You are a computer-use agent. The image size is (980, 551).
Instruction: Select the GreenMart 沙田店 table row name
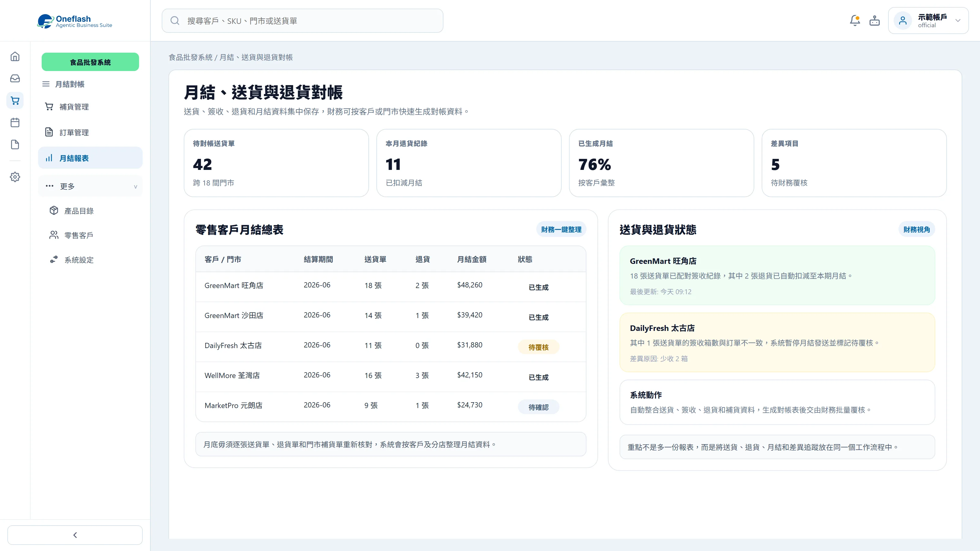234,315
